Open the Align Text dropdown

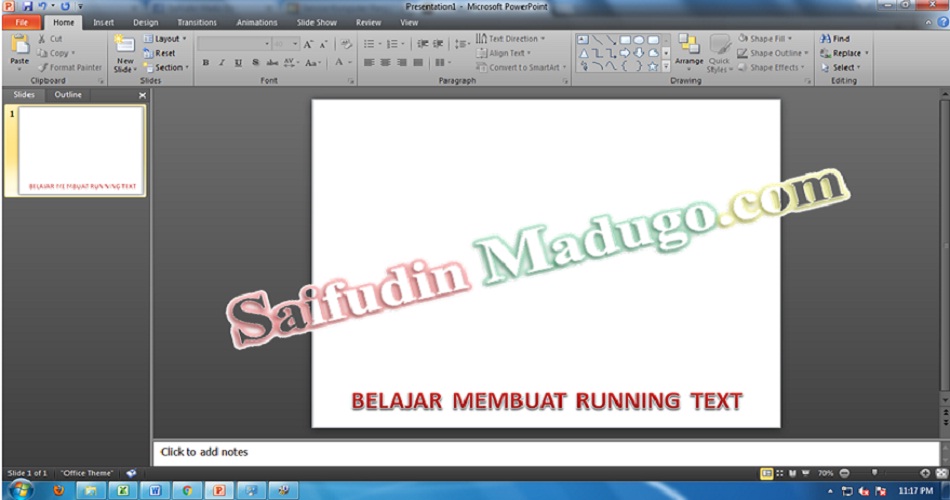click(x=504, y=53)
